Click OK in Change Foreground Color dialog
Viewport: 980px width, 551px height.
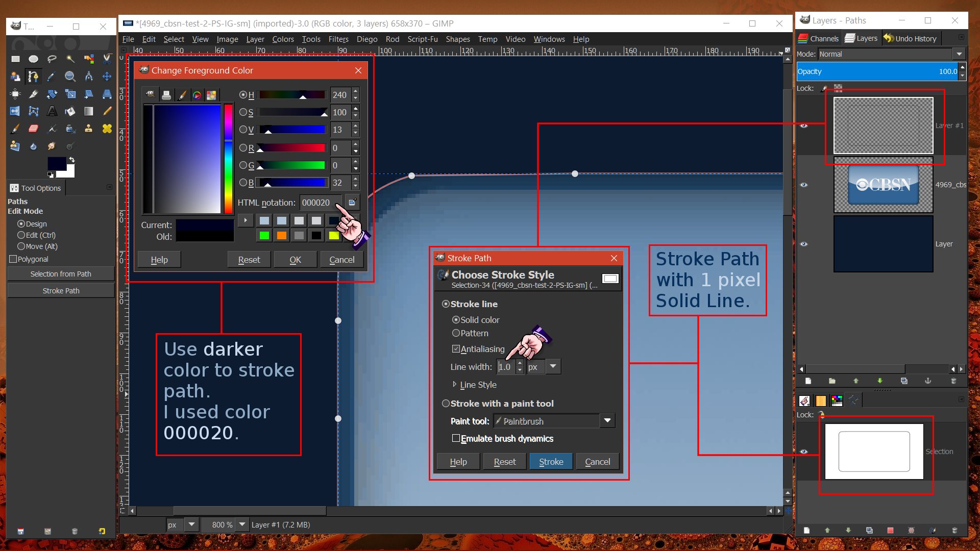pyautogui.click(x=296, y=260)
